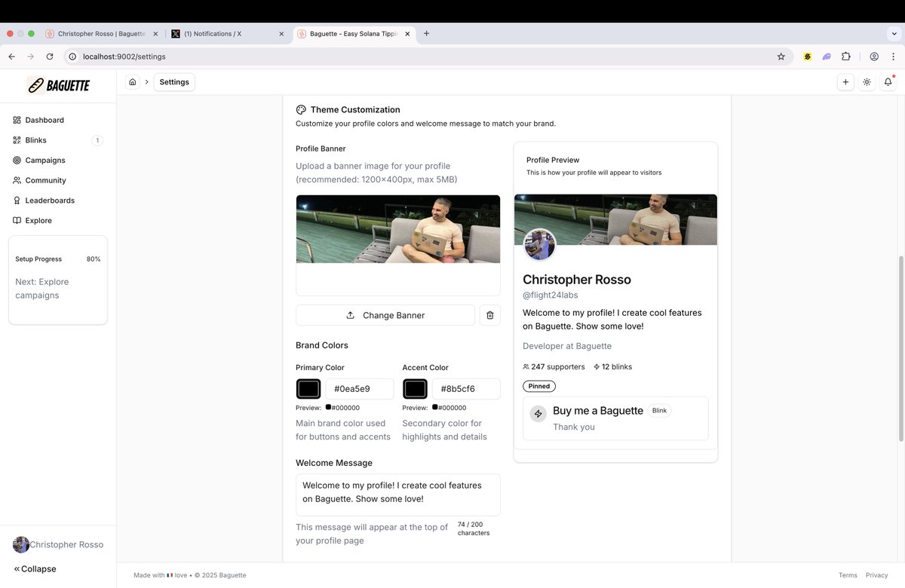Screen dimensions: 905x588
Task: Click the Community people icon
Action: pyautogui.click(x=17, y=180)
